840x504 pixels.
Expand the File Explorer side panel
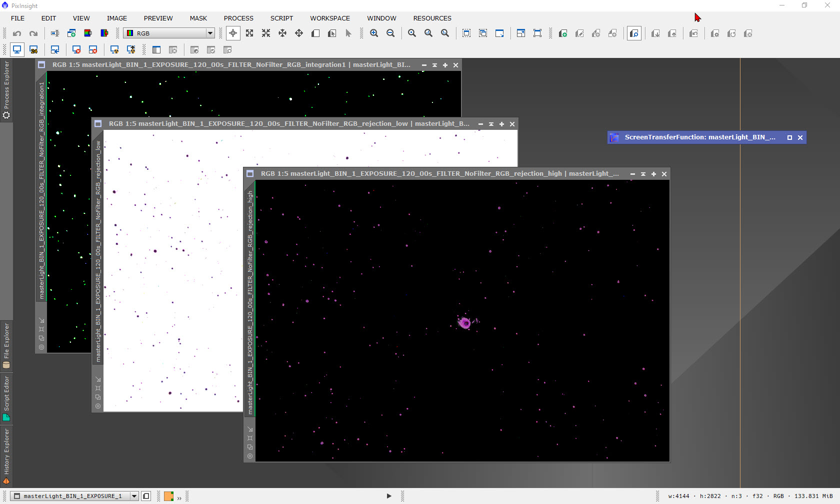6,346
